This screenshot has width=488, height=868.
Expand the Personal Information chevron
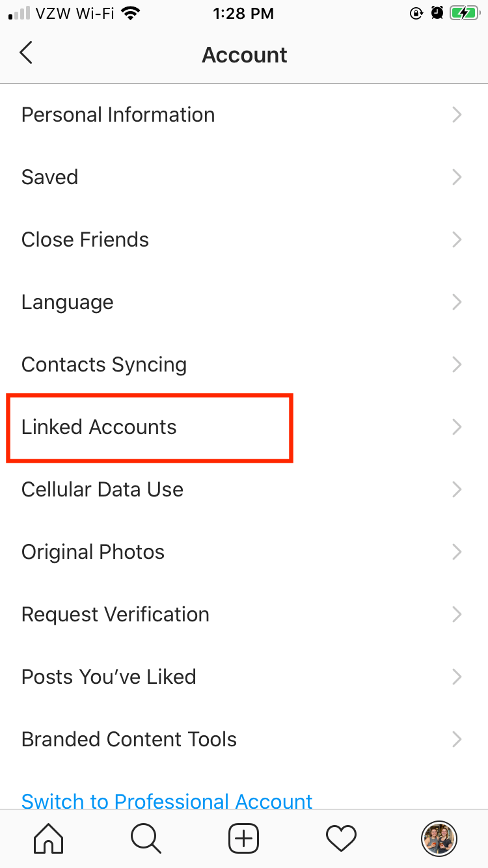point(457,115)
